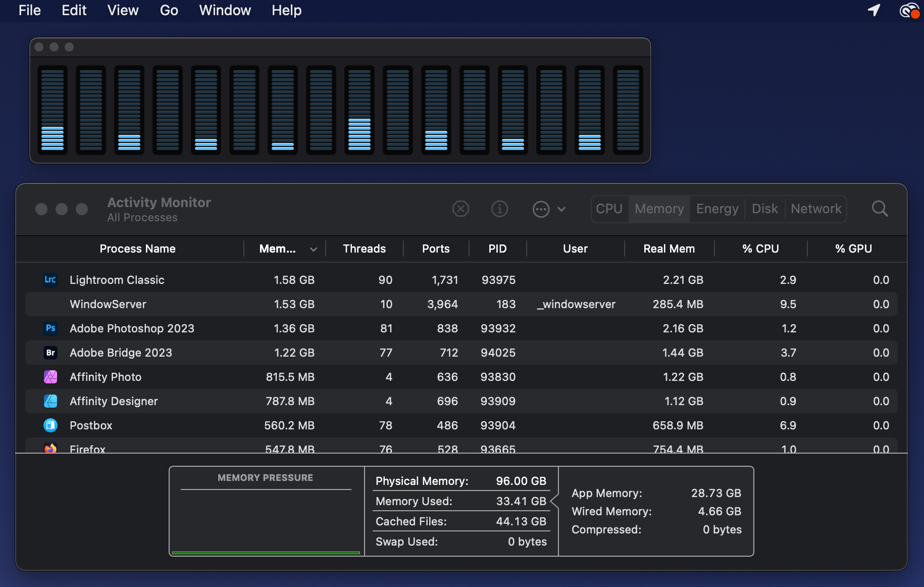Click the Affinity Photo app icon
Viewport: 924px width, 587px height.
point(50,377)
